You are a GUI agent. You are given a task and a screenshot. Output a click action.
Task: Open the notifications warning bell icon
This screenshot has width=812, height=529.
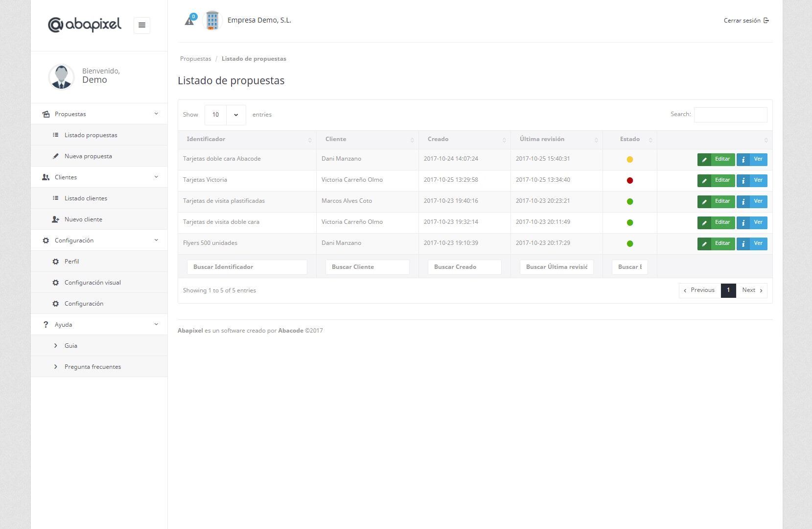tap(189, 21)
